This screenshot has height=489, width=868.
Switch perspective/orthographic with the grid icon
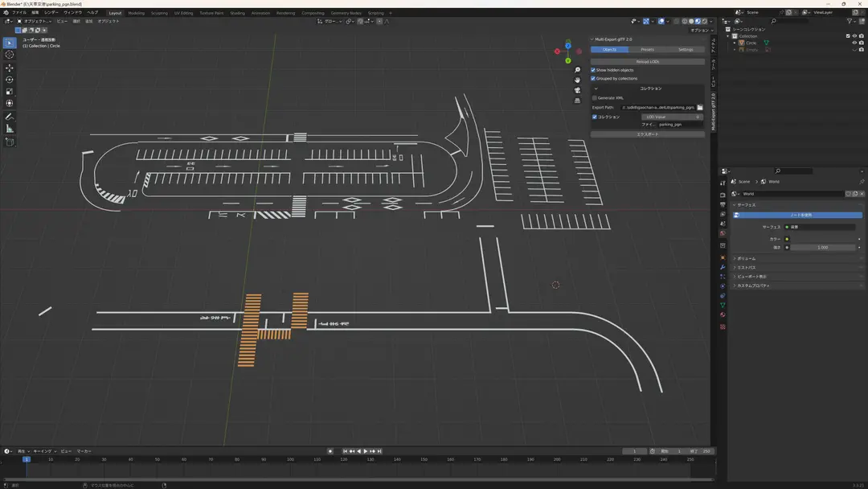pyautogui.click(x=577, y=101)
